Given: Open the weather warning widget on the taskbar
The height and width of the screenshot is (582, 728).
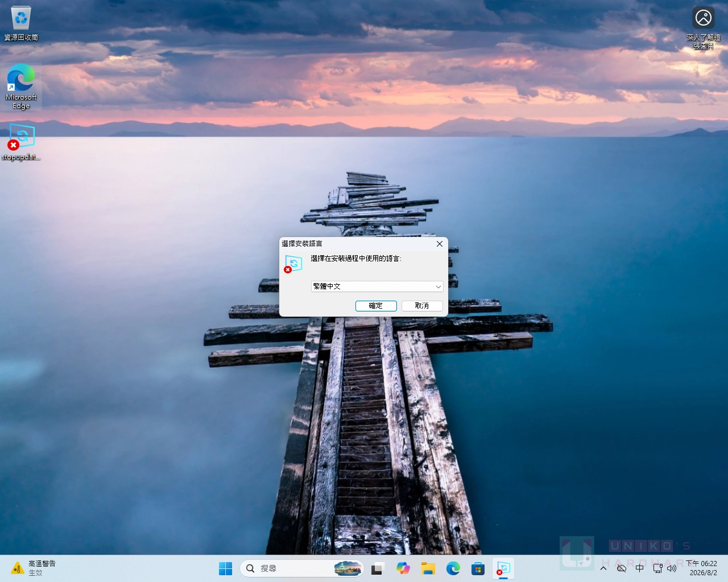Looking at the screenshot, I should click(34, 568).
